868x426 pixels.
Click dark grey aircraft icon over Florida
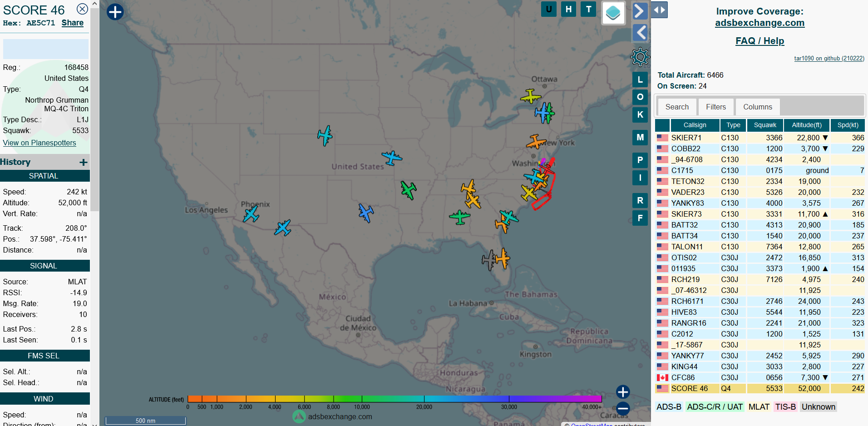(489, 260)
